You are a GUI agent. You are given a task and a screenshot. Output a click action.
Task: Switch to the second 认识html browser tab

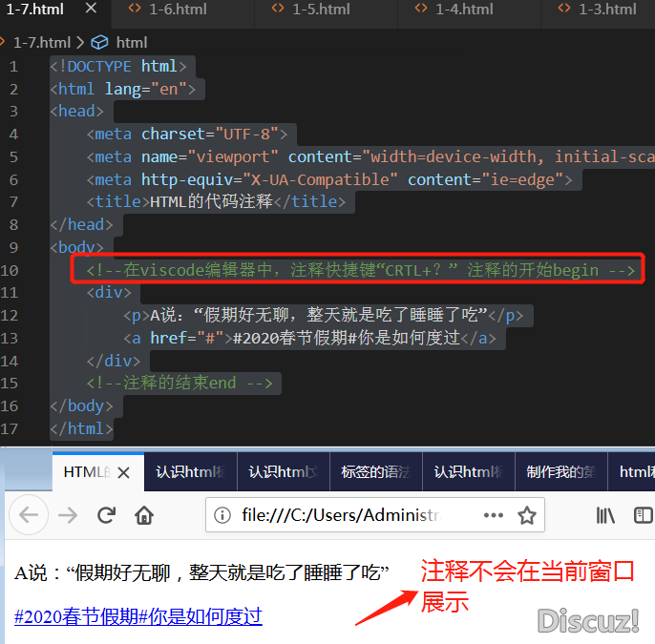[x=284, y=472]
